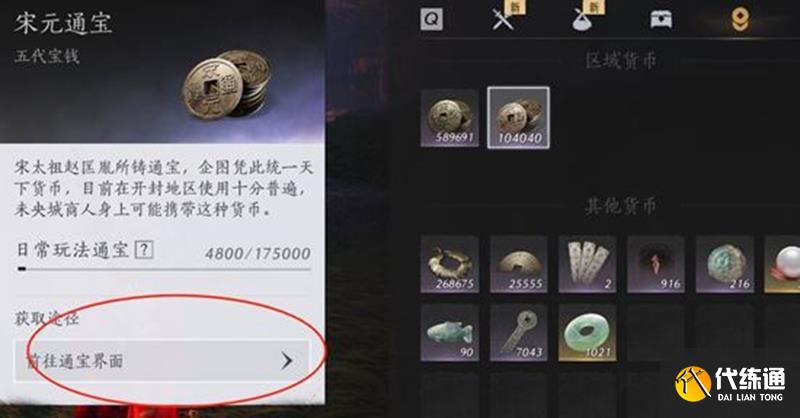Select the bamboo slips item

tap(587, 264)
